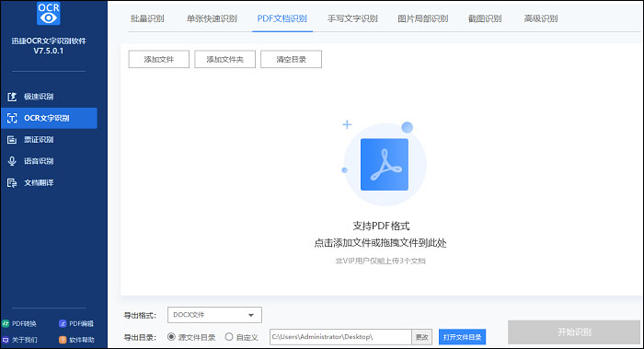The image size is (644, 349).
Task: Select the 自定义 radio button
Action: tap(229, 337)
